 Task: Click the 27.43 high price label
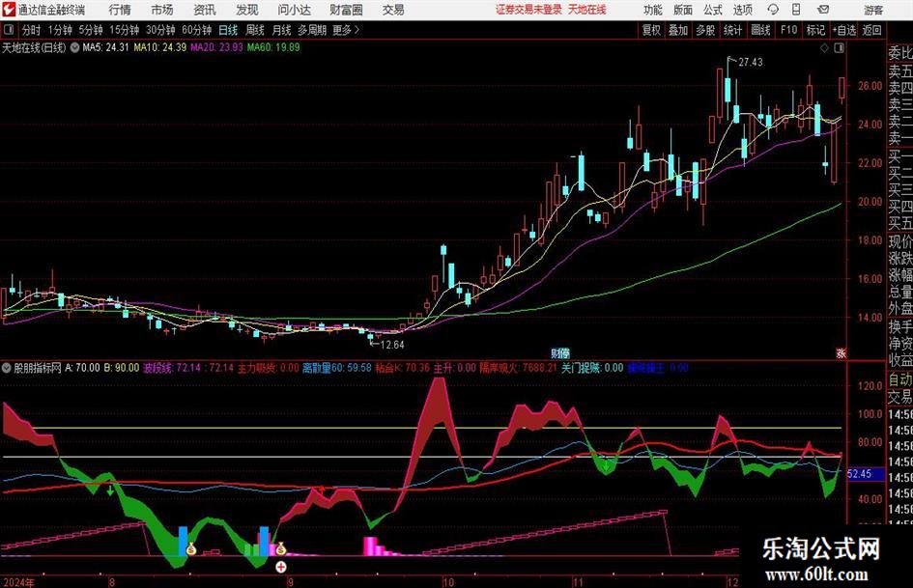click(x=750, y=62)
